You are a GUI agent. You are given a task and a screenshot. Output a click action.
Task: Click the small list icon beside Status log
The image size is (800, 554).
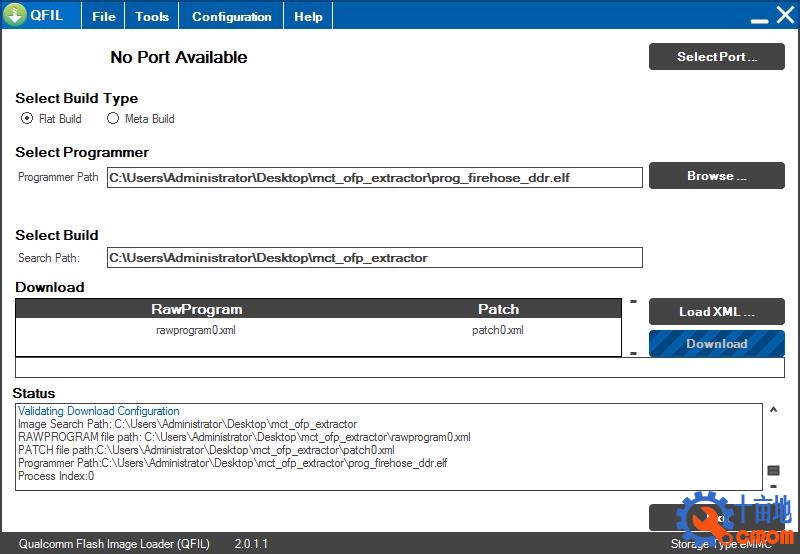pyautogui.click(x=773, y=470)
